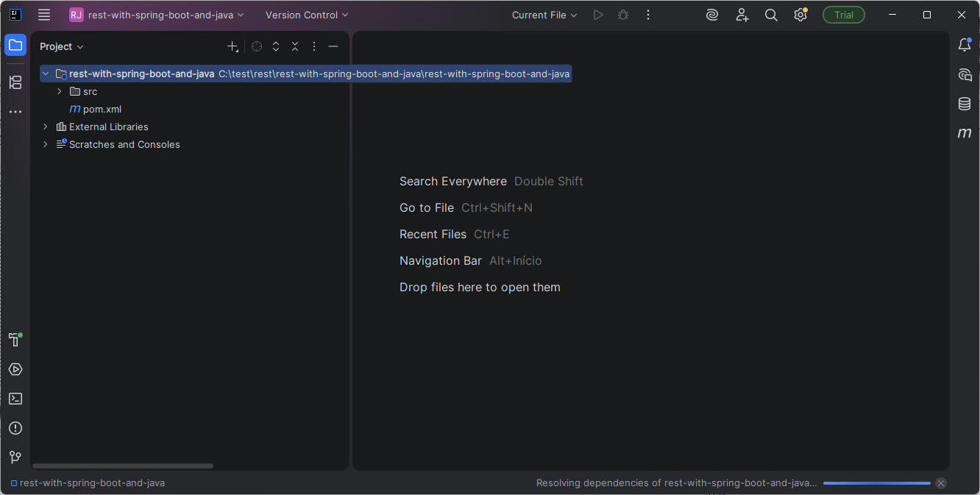
Task: Click the Trial license button
Action: coord(843,15)
